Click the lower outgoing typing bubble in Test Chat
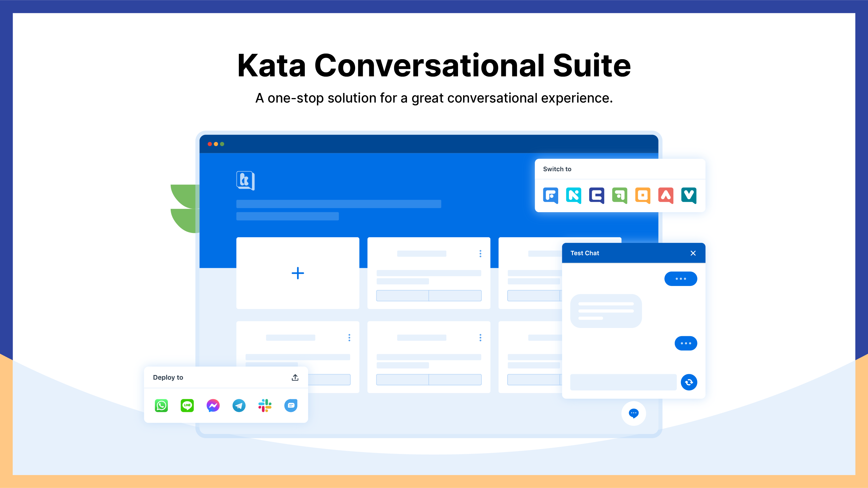This screenshot has width=868, height=488. (686, 343)
